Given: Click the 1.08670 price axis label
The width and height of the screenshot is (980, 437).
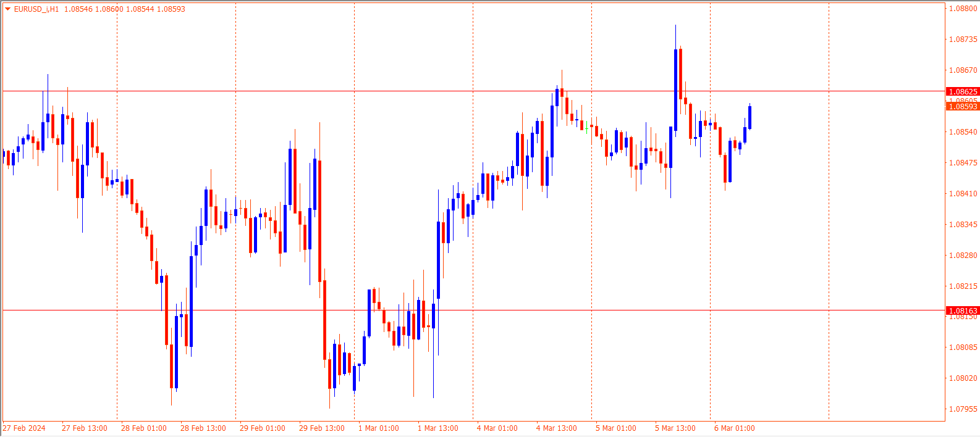Looking at the screenshot, I should point(963,70).
